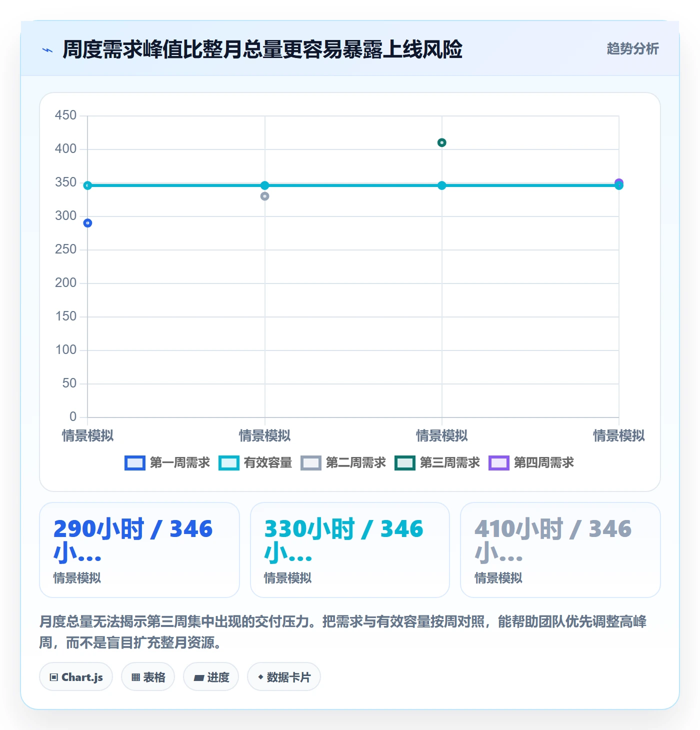Toggle the 第一周需求 legend item
700x730 pixels.
(x=167, y=463)
